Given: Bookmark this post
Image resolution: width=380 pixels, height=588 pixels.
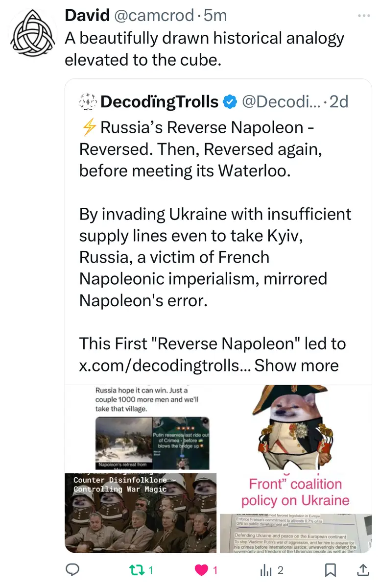Looking at the screenshot, I should point(331,570).
